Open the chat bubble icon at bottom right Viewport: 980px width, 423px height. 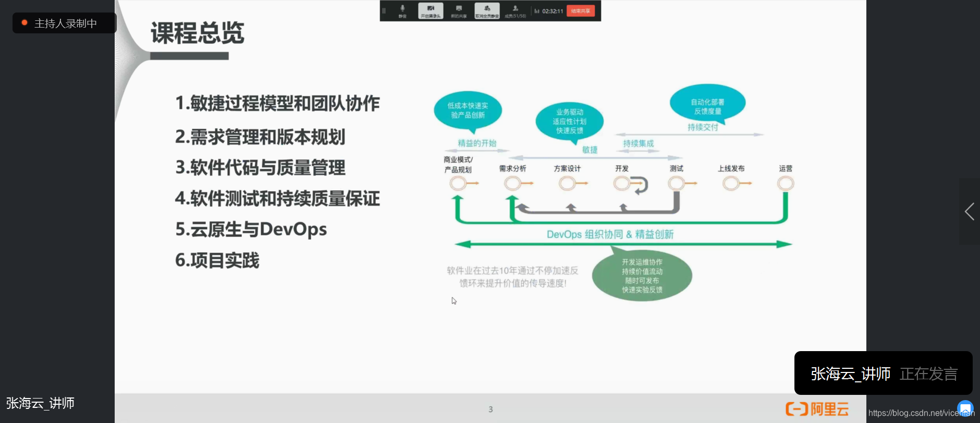click(x=965, y=408)
